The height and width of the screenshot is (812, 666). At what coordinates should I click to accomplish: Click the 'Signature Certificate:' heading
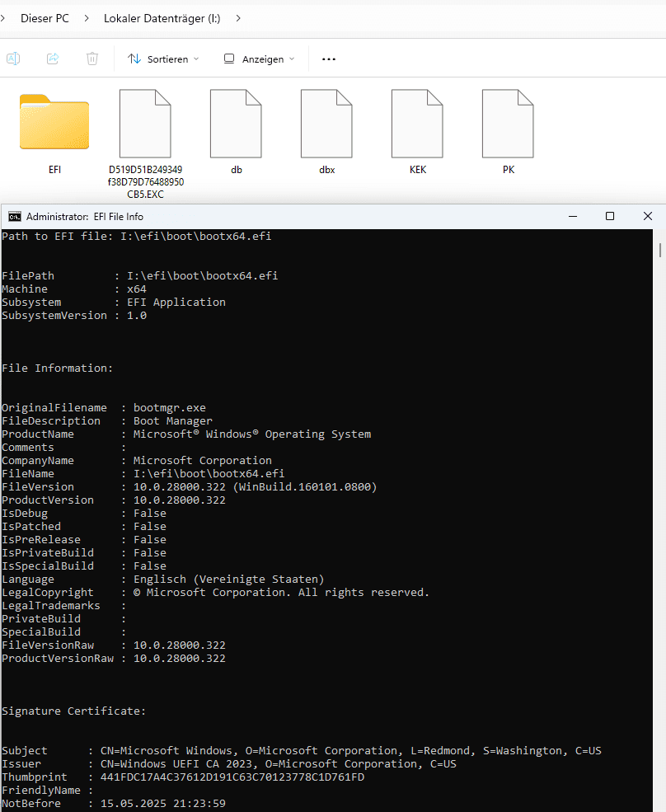point(73,711)
